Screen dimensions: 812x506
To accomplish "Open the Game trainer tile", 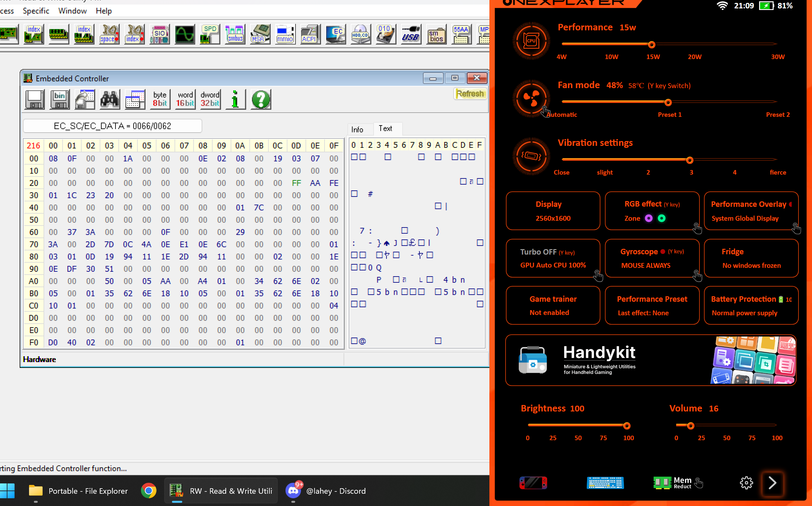I will 553,305.
